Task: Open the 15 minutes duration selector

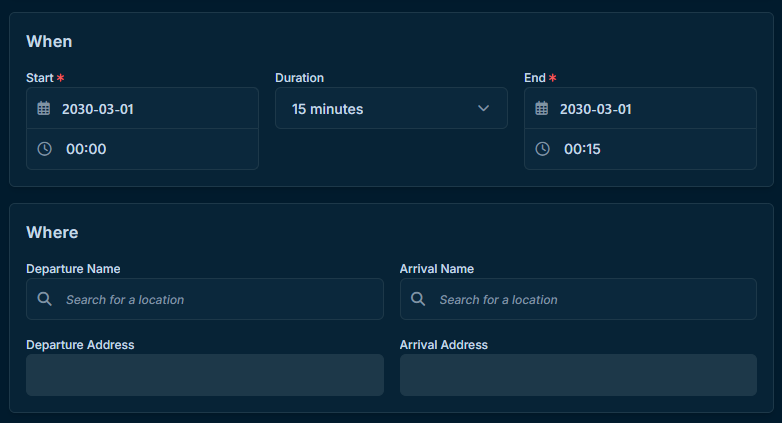Action: click(391, 108)
